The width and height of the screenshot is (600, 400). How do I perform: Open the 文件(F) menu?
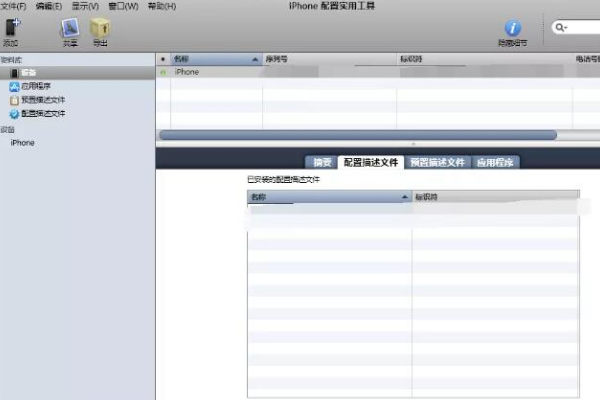pyautogui.click(x=14, y=6)
